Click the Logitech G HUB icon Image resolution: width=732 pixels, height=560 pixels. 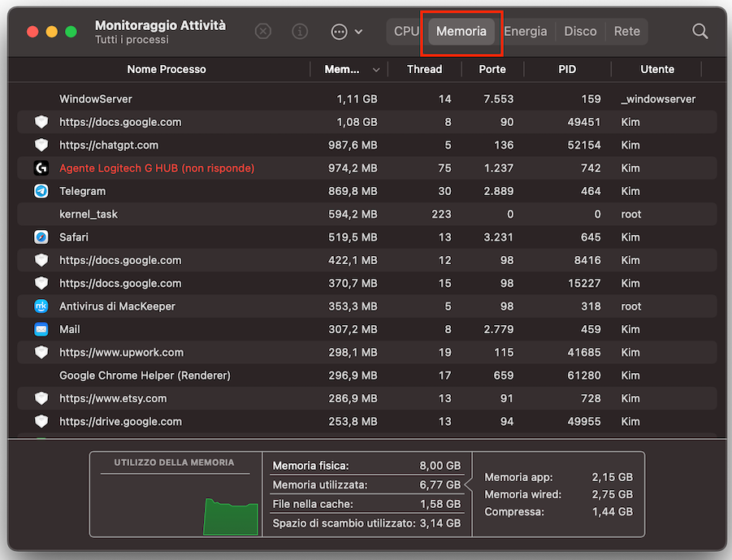click(41, 168)
